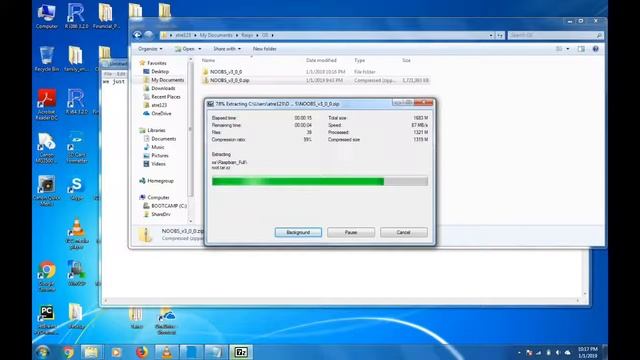
Task: Open the OneDrive shortcut on desktop
Action: (166, 321)
